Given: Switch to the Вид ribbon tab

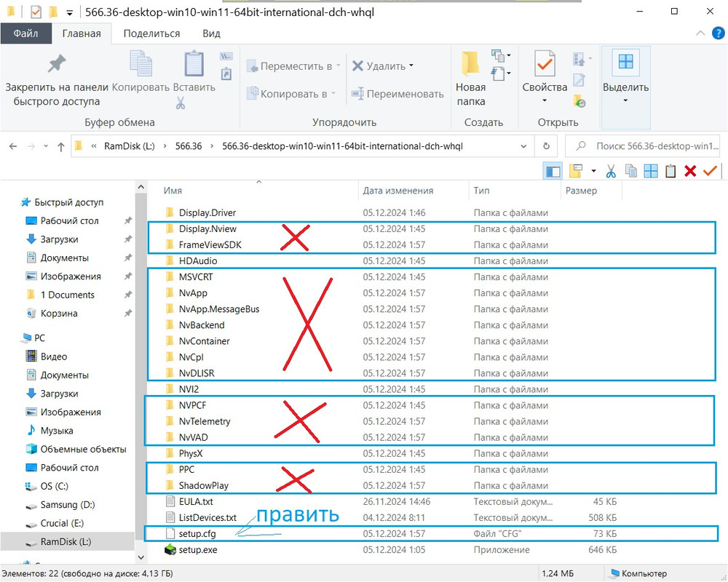Looking at the screenshot, I should tap(211, 33).
